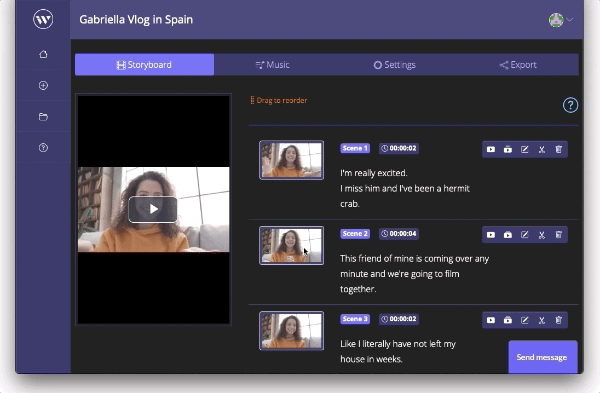Open the Export tab
600x393 pixels.
(x=518, y=65)
